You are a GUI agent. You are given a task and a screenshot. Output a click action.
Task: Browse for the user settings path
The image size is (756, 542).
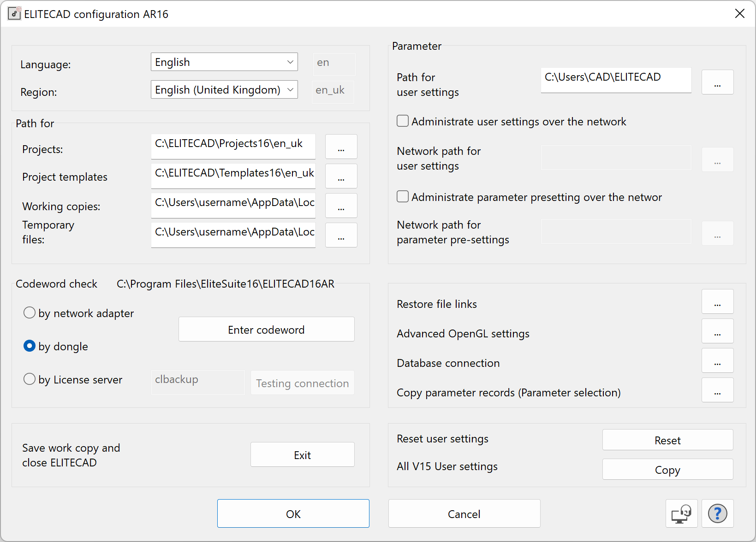[x=717, y=82]
